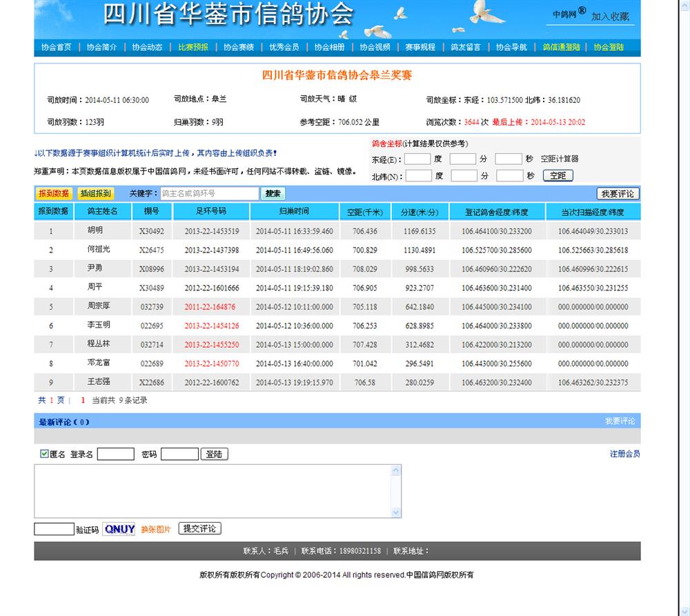The height and width of the screenshot is (616, 690).
Task: Go to 协会简介 page
Action: point(101,47)
